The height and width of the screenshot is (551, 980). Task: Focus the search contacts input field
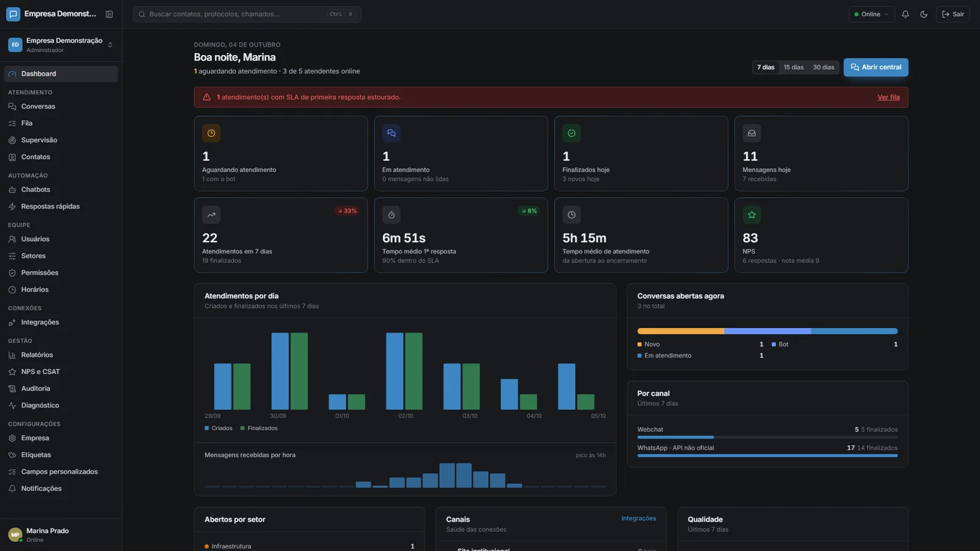247,14
